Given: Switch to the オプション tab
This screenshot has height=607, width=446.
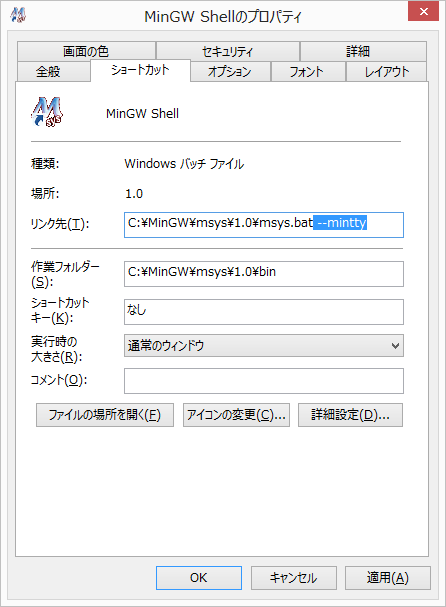Looking at the screenshot, I should point(230,72).
